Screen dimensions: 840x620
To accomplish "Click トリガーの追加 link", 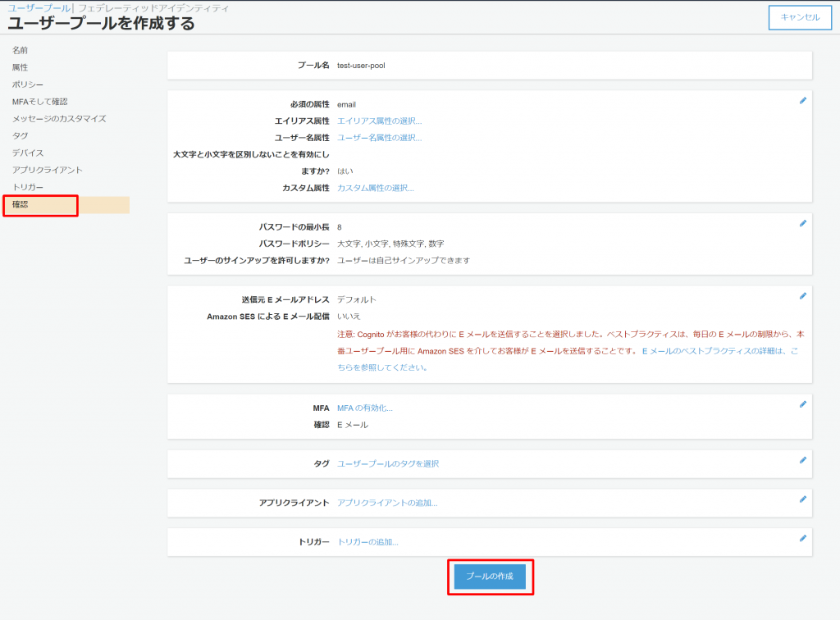I will coord(367,542).
